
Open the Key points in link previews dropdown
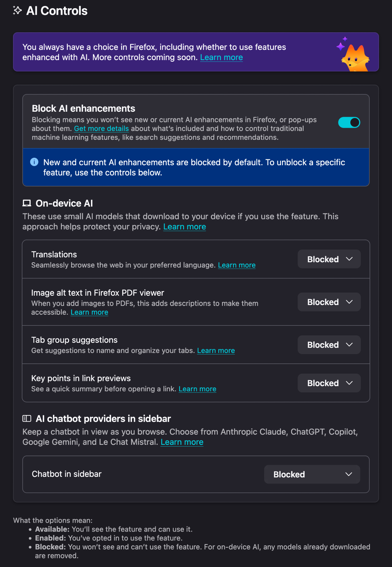(329, 383)
